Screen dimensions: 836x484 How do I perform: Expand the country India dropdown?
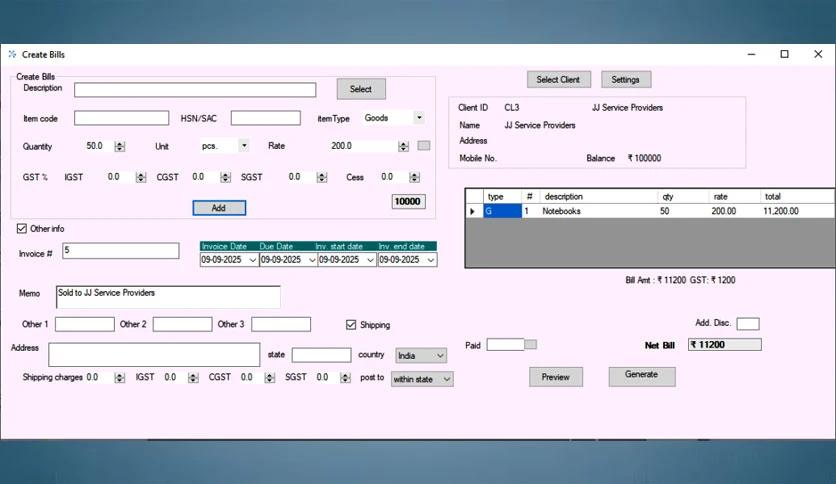coord(440,355)
